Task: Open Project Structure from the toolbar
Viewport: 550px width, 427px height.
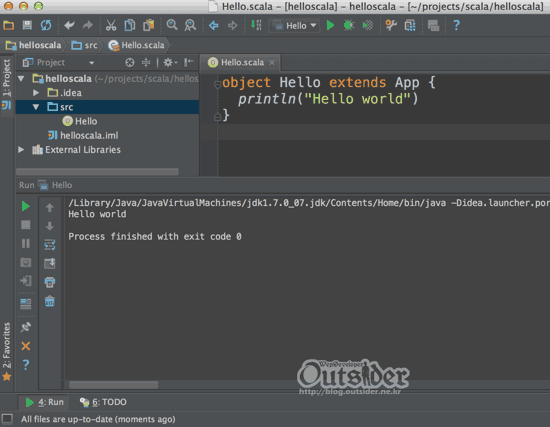Action: pyautogui.click(x=410, y=25)
